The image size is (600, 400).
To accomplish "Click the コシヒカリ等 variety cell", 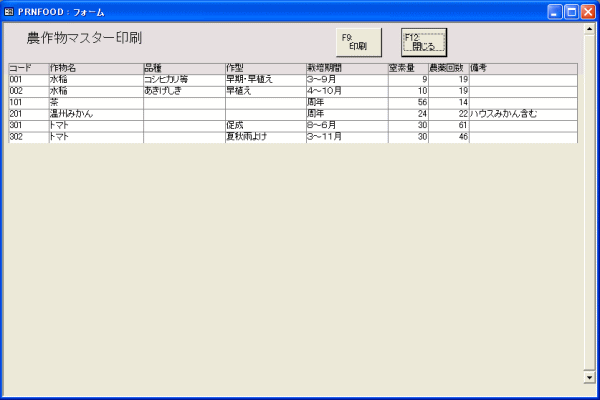I will pos(184,79).
